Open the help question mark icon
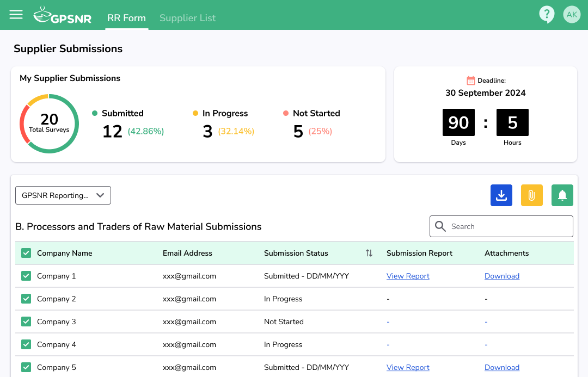The width and height of the screenshot is (588, 377). [547, 14]
